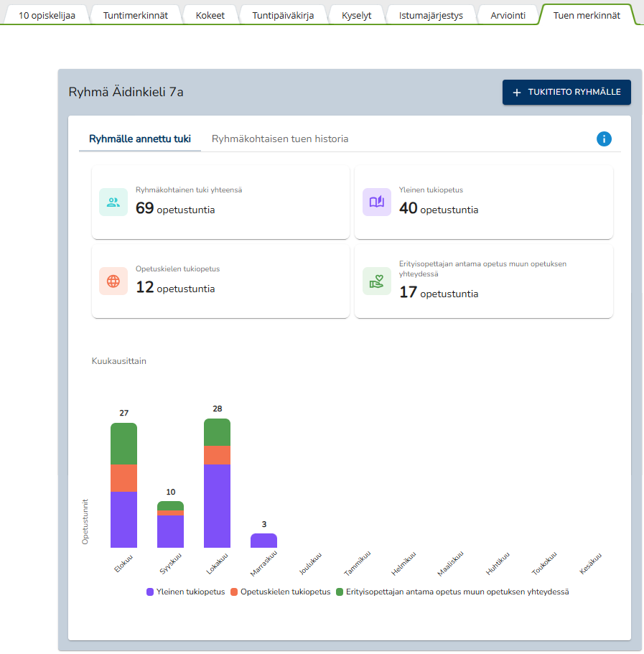Click the Marraskuu bar in chart
Viewport: 644px width, 654px height.
(263, 541)
